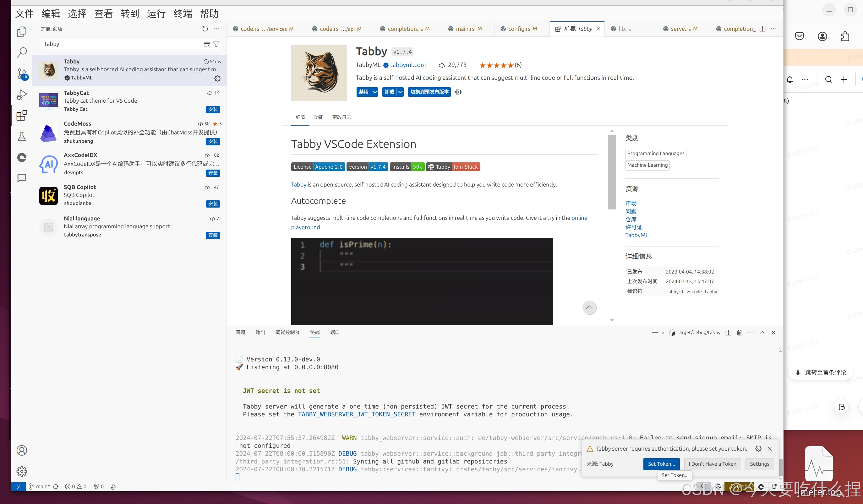Open Run and Debug view
Screen dimensions: 863x504
click(x=22, y=95)
